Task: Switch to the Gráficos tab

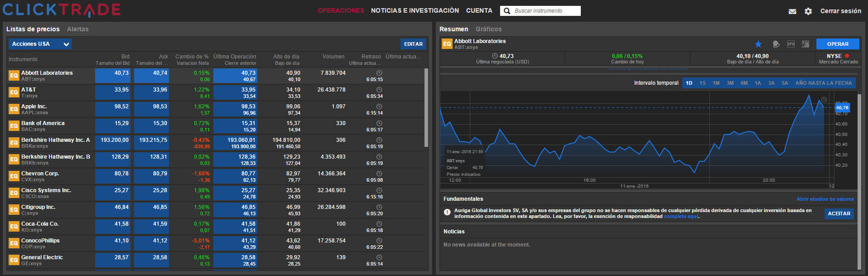Action: pos(489,29)
